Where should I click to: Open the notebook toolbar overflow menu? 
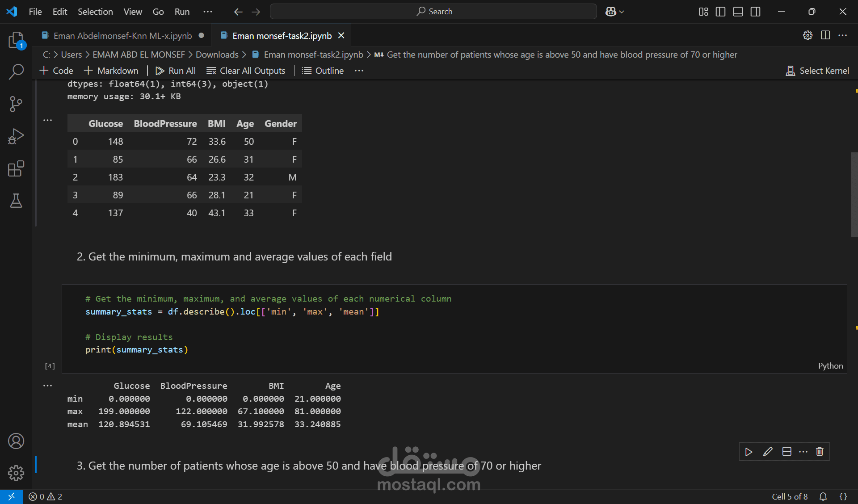tap(359, 71)
